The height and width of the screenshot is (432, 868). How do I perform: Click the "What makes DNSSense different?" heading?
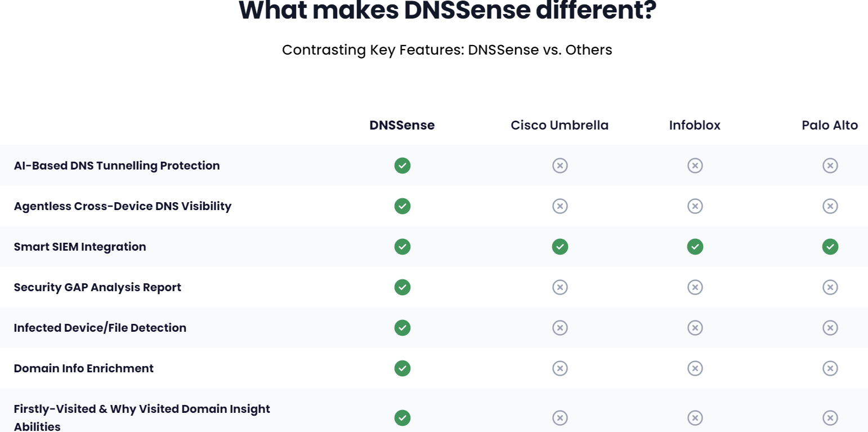[448, 10]
